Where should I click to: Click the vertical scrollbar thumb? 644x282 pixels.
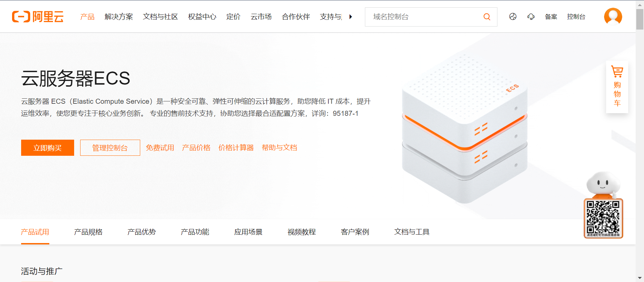(x=640, y=19)
